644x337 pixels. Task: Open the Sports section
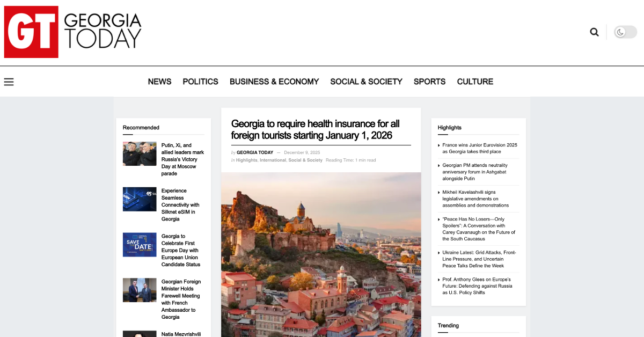[x=429, y=82]
